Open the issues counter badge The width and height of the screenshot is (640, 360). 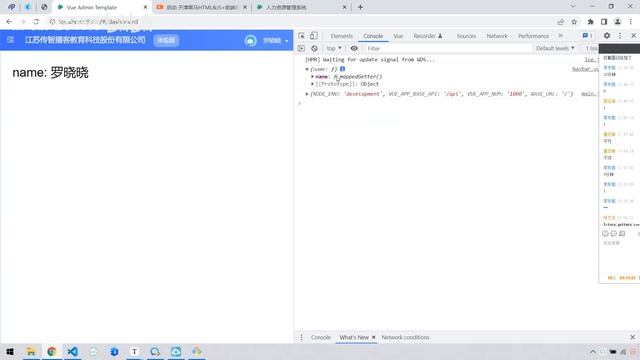(x=587, y=36)
